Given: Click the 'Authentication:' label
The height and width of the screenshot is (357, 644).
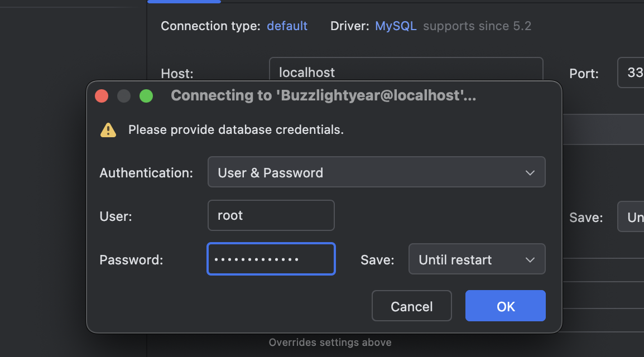Looking at the screenshot, I should click(x=146, y=173).
